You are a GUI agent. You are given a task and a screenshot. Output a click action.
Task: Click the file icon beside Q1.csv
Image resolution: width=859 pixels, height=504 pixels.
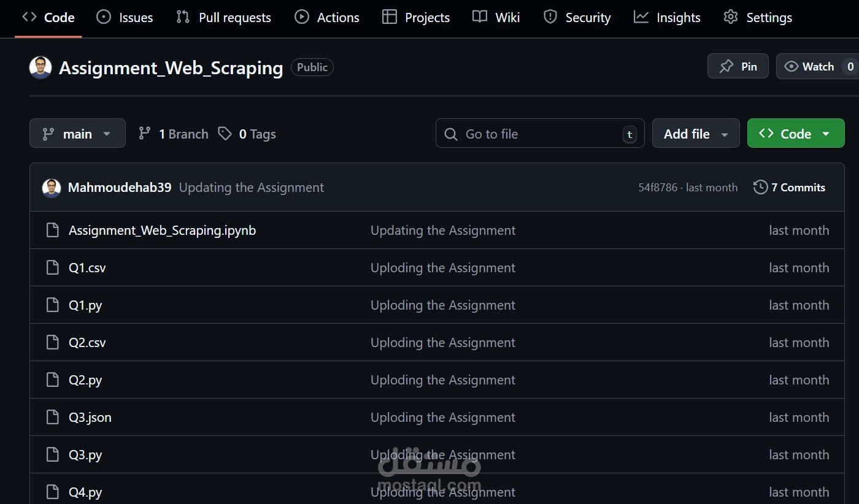pos(53,268)
